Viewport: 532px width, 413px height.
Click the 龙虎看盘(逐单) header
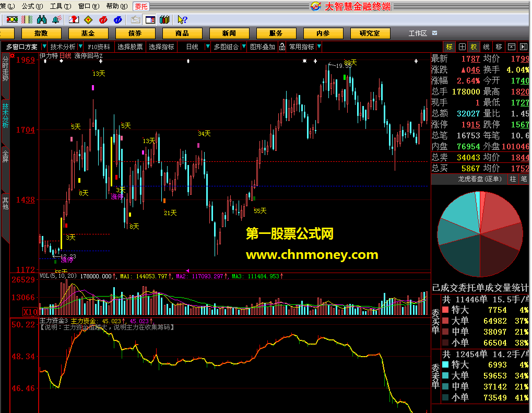point(479,179)
